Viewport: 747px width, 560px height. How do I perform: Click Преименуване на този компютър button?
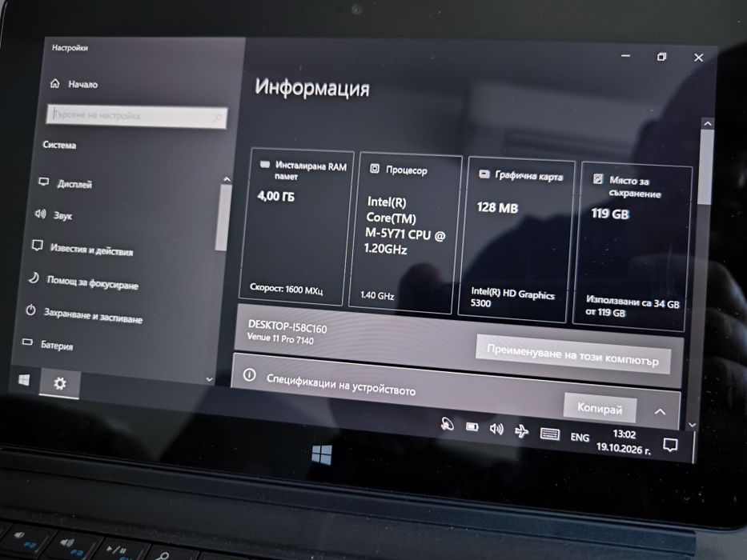(573, 354)
